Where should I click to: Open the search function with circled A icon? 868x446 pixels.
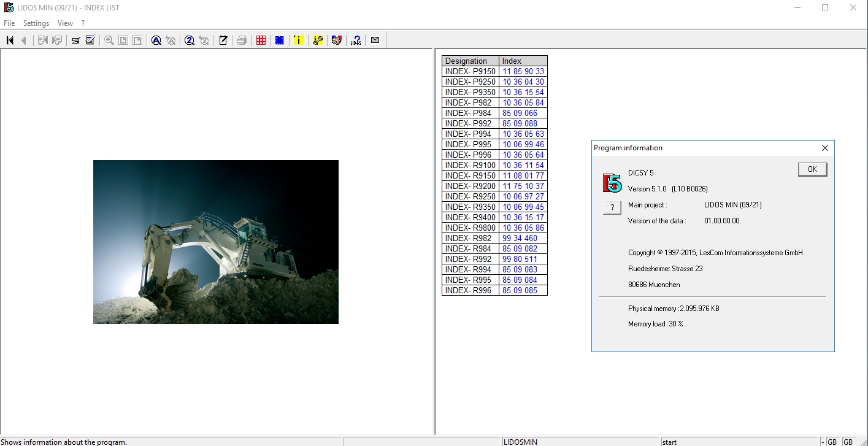156,40
